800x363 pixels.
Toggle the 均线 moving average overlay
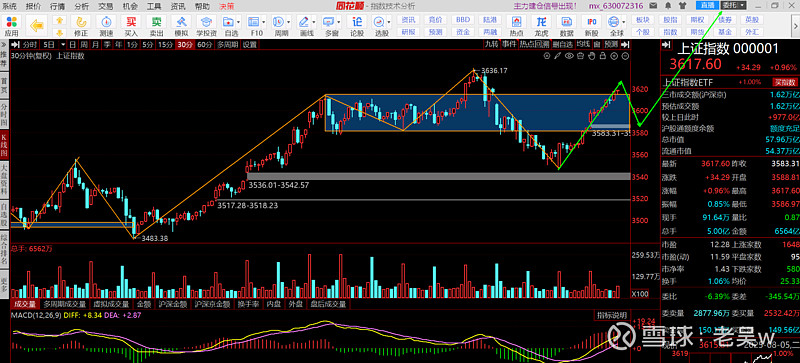(584, 44)
